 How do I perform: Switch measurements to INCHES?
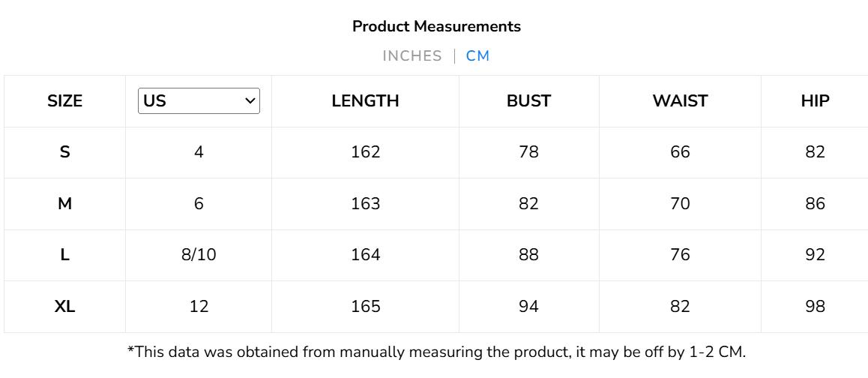tap(412, 56)
